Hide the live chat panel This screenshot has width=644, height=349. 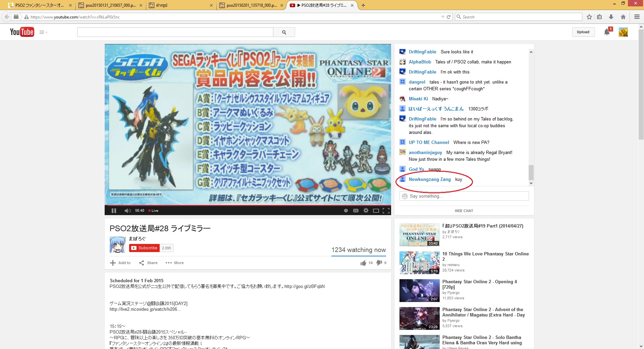[x=464, y=211]
